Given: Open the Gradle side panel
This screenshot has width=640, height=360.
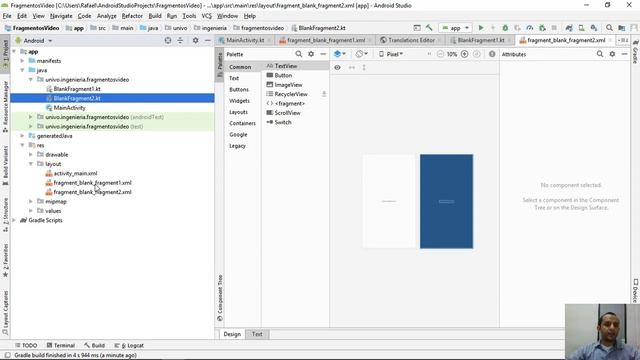Looking at the screenshot, I should 636,51.
